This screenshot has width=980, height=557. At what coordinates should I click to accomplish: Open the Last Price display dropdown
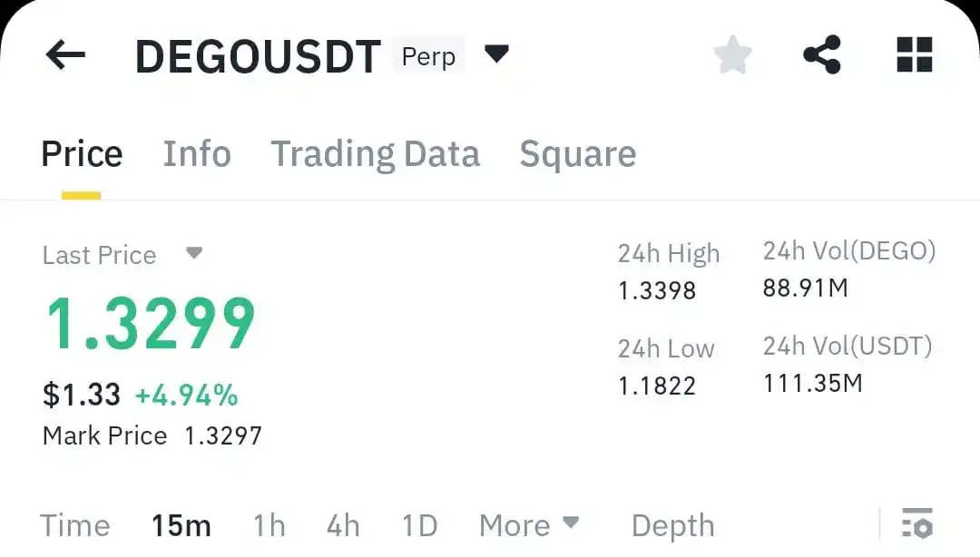click(193, 255)
